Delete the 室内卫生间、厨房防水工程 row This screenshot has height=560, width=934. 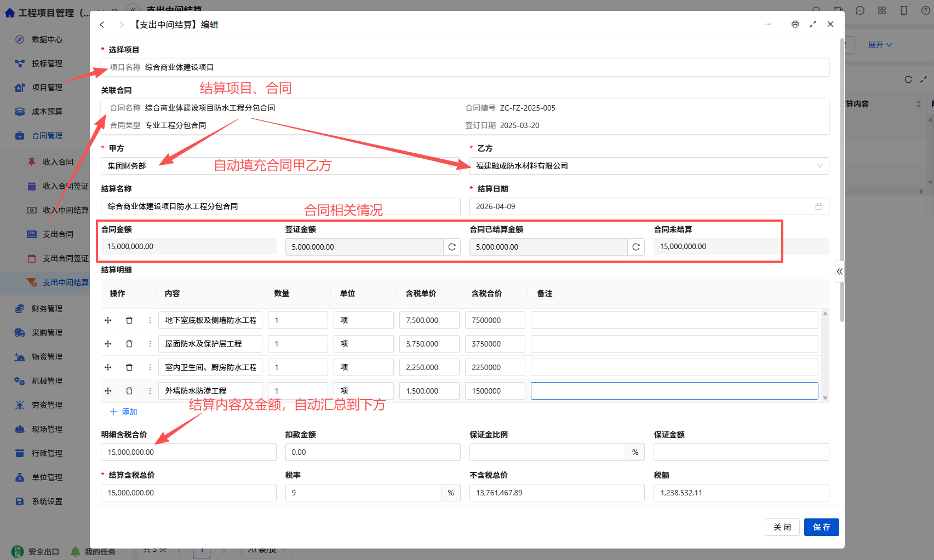[129, 367]
